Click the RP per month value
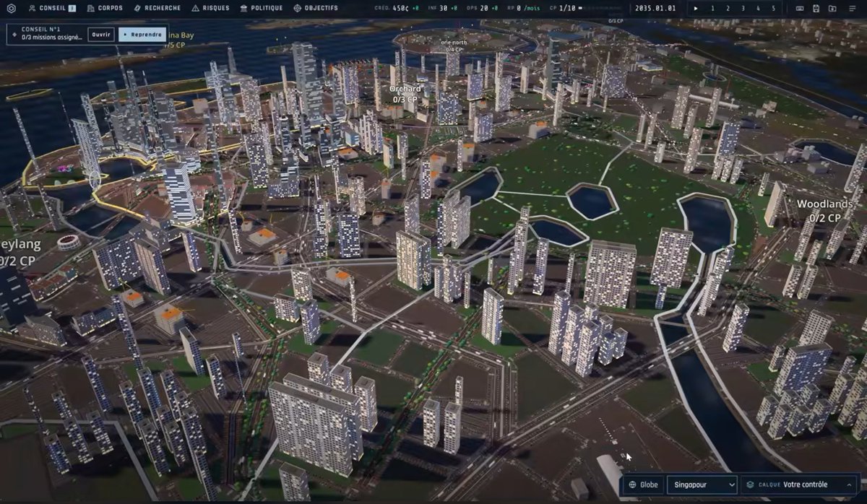This screenshot has height=504, width=867. coord(527,8)
